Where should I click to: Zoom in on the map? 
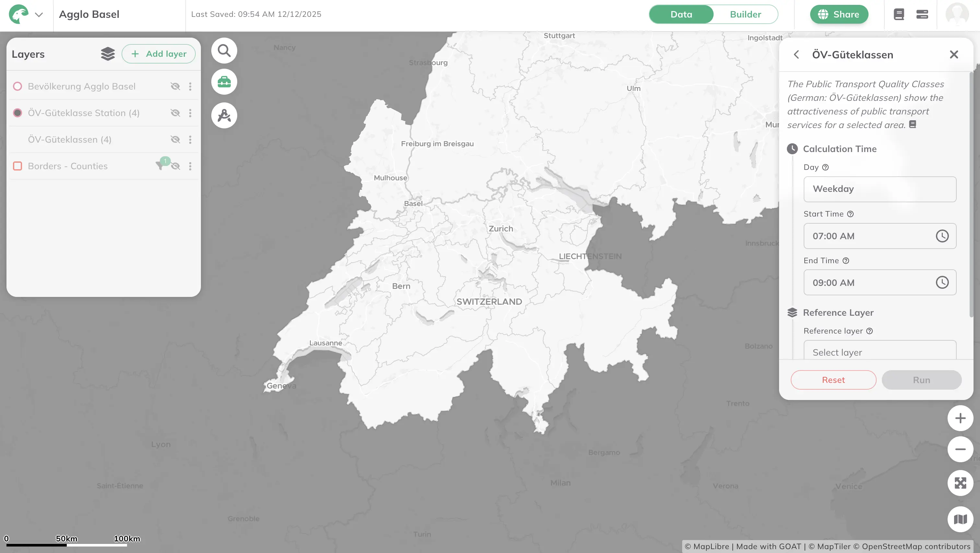(960, 418)
